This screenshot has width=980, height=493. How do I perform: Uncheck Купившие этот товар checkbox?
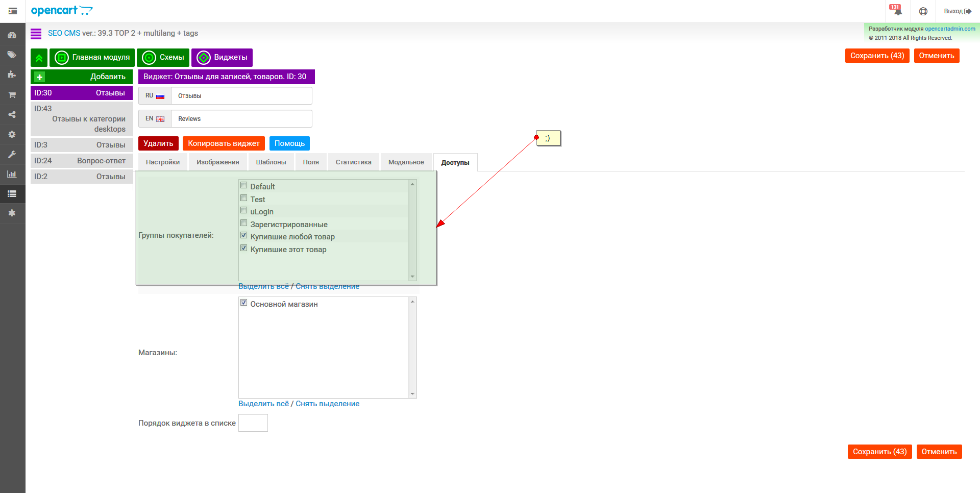[244, 248]
